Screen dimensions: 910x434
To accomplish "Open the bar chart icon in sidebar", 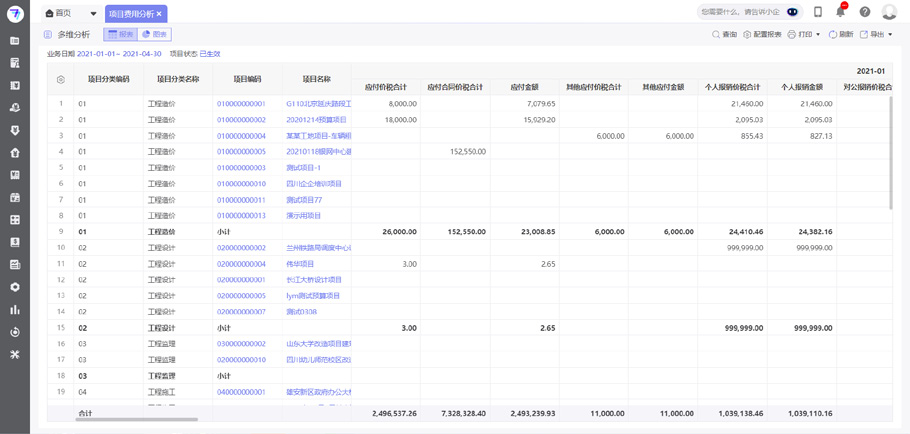I will [14, 310].
